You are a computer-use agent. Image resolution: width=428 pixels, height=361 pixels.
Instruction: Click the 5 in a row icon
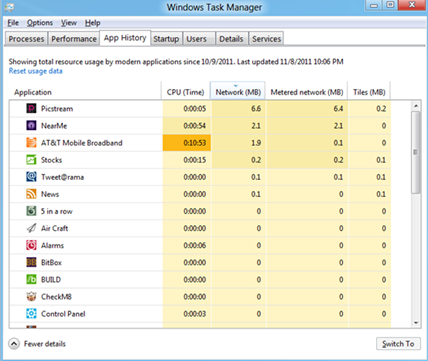31,211
